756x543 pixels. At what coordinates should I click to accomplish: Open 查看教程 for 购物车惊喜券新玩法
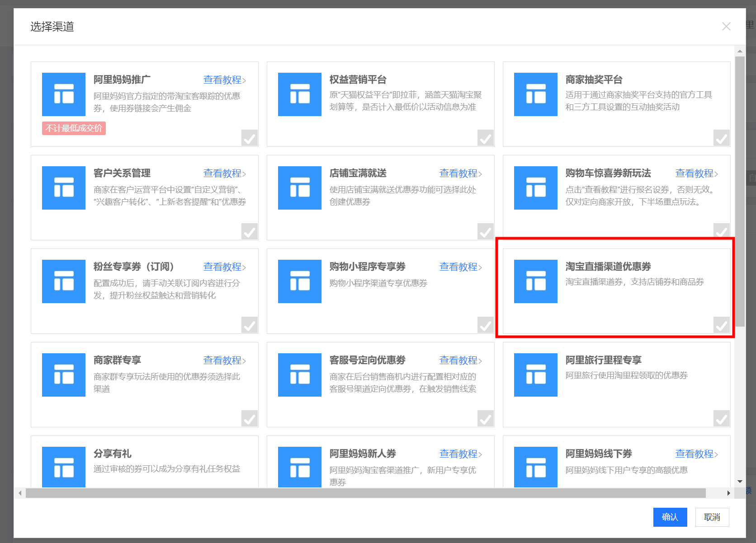coord(697,173)
